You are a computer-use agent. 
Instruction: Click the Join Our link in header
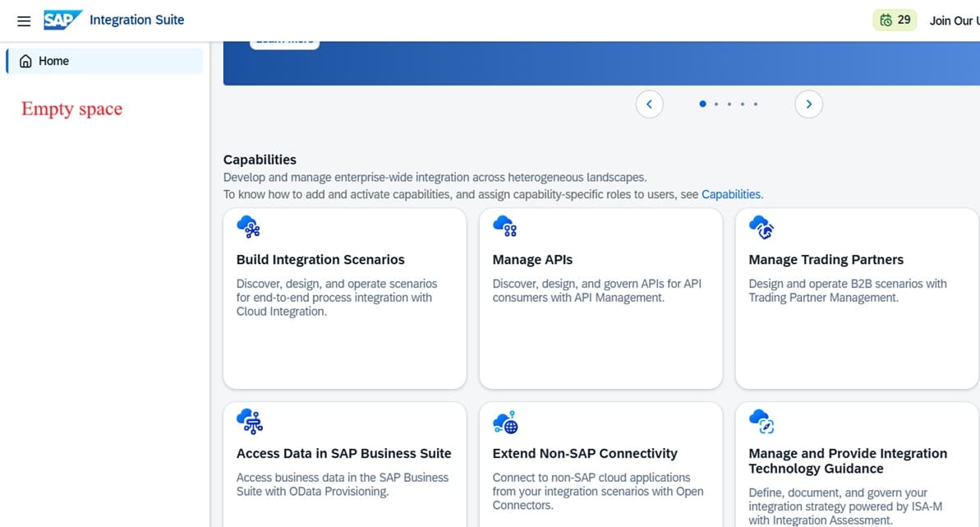tap(953, 21)
